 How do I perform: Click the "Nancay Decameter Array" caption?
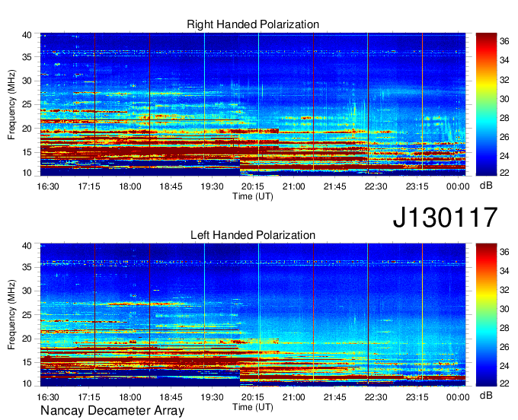coord(112,411)
